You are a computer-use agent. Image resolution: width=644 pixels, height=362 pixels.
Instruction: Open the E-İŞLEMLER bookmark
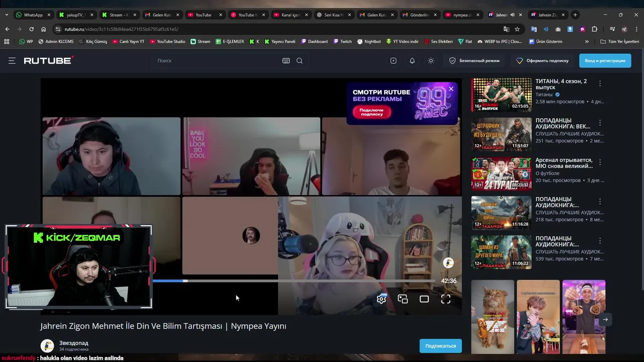pos(229,42)
